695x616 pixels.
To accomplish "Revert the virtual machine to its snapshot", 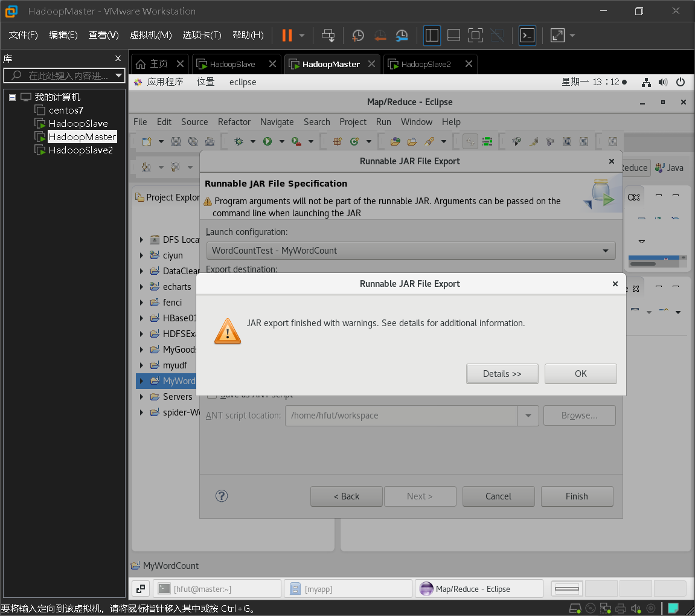I will coord(380,36).
